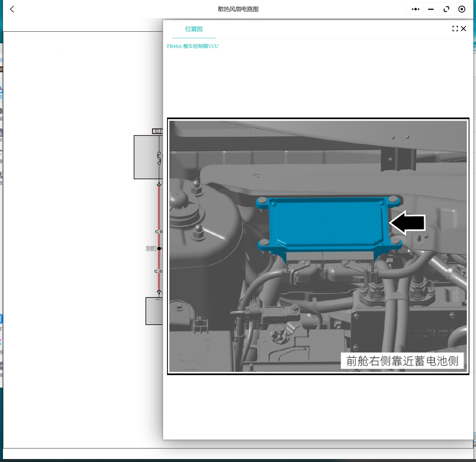
Task: Select the KL87 label in the circuit
Action: tap(157, 131)
